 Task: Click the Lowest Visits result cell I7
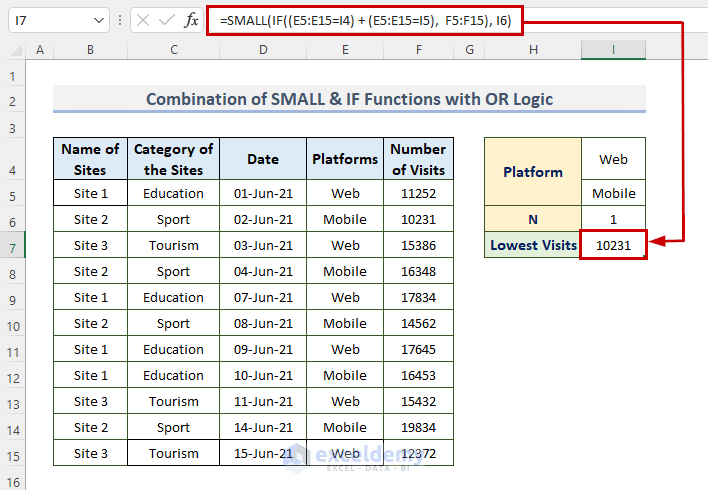click(613, 245)
